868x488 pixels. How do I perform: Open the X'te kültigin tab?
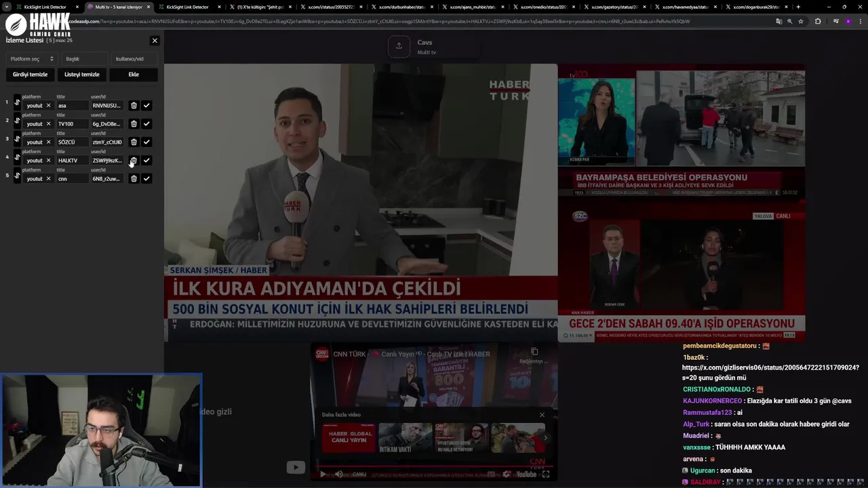(260, 7)
